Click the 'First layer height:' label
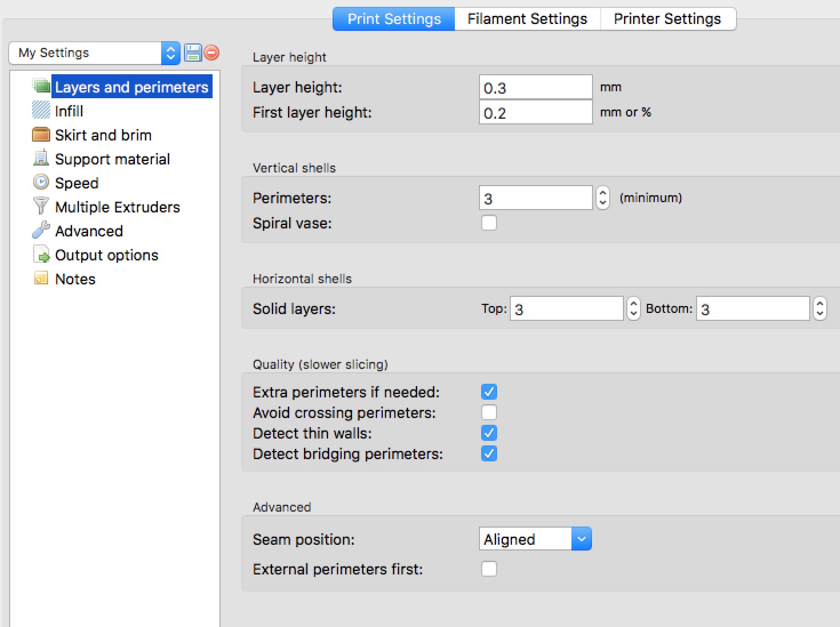This screenshot has height=627, width=840. (x=313, y=112)
